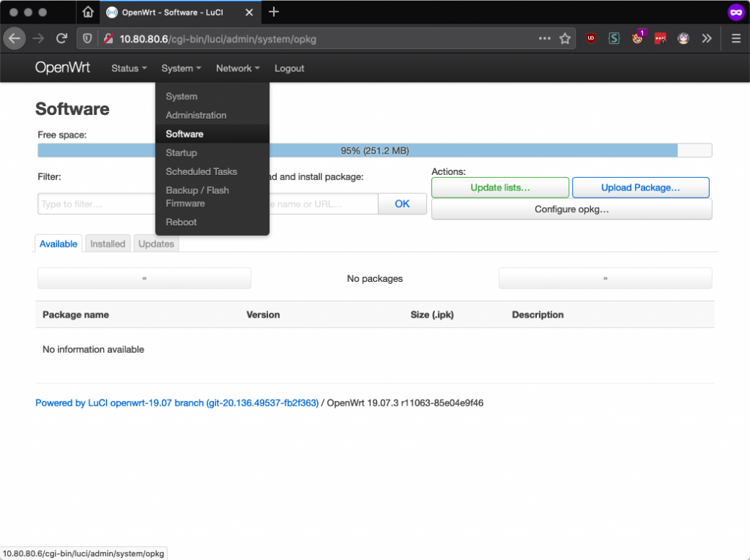Screen dimensions: 750x560
Task: Click the private browsing mask icon
Action: (735, 12)
